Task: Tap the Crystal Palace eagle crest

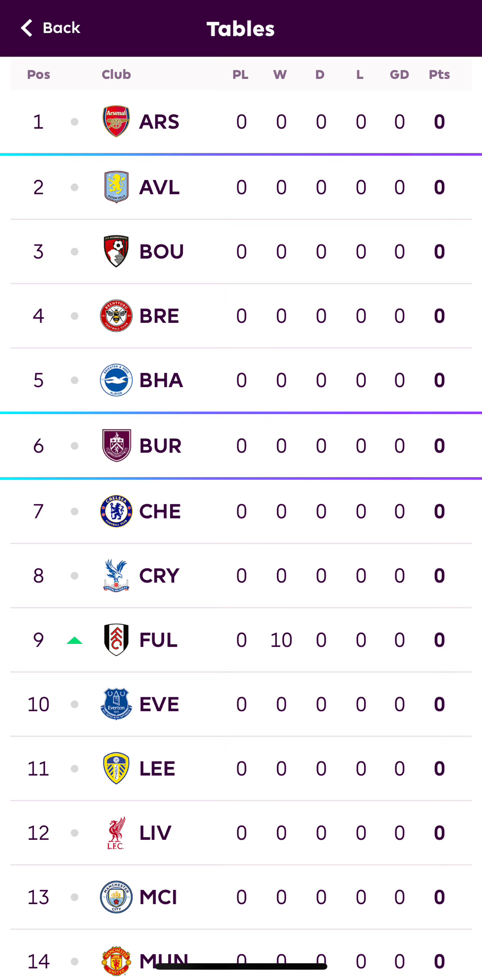Action: click(116, 575)
